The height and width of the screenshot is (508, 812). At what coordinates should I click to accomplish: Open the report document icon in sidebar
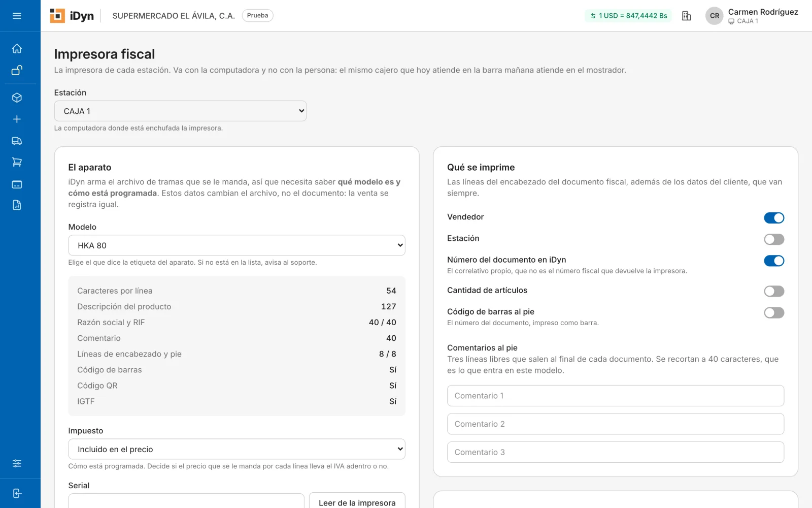(17, 205)
